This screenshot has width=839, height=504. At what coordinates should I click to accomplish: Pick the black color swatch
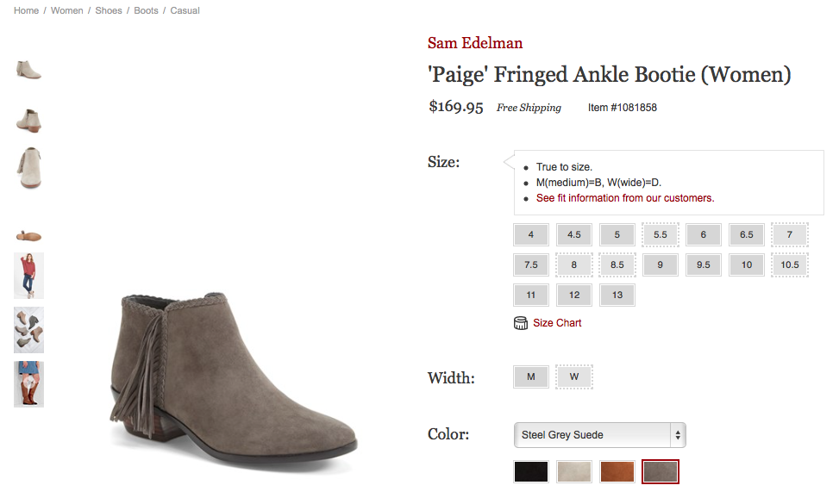[531, 471]
